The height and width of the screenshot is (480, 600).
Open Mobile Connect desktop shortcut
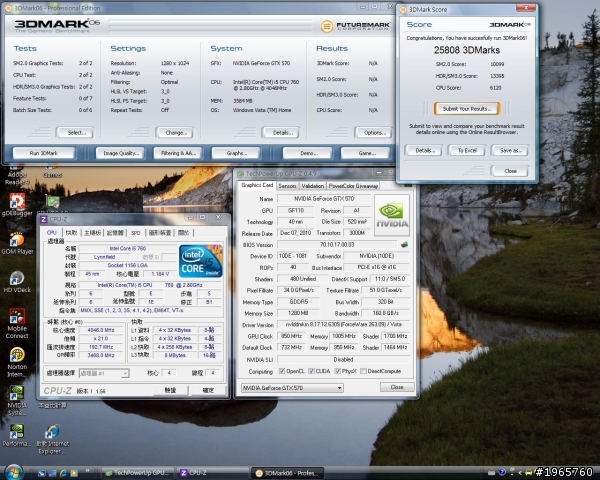coord(17,323)
